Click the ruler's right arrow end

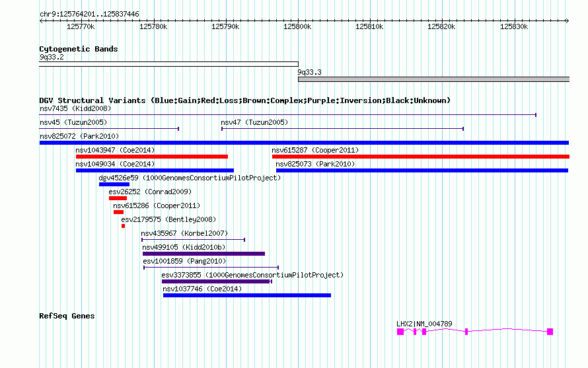pos(567,20)
